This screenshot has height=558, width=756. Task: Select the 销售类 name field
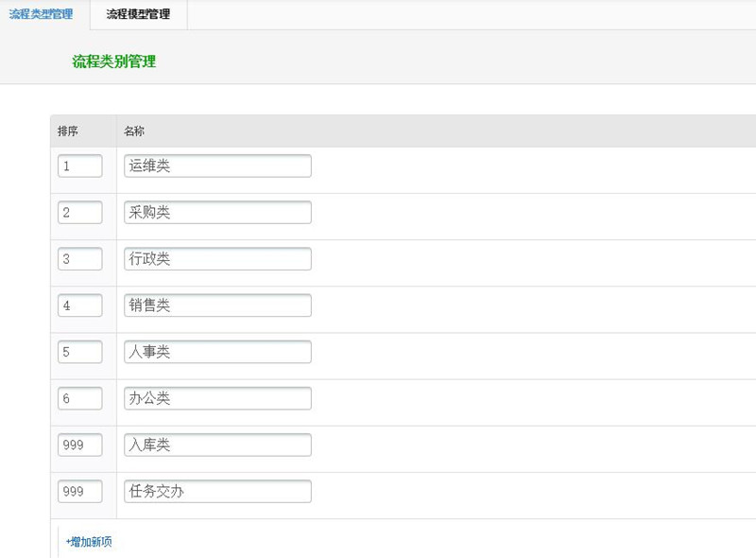216,305
